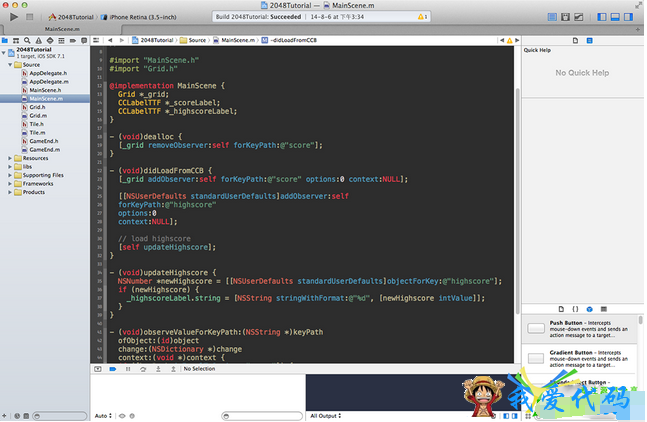Image resolution: width=647 pixels, height=422 pixels.
Task: Open the Symbol navigator
Action: pyautogui.click(x=16, y=40)
